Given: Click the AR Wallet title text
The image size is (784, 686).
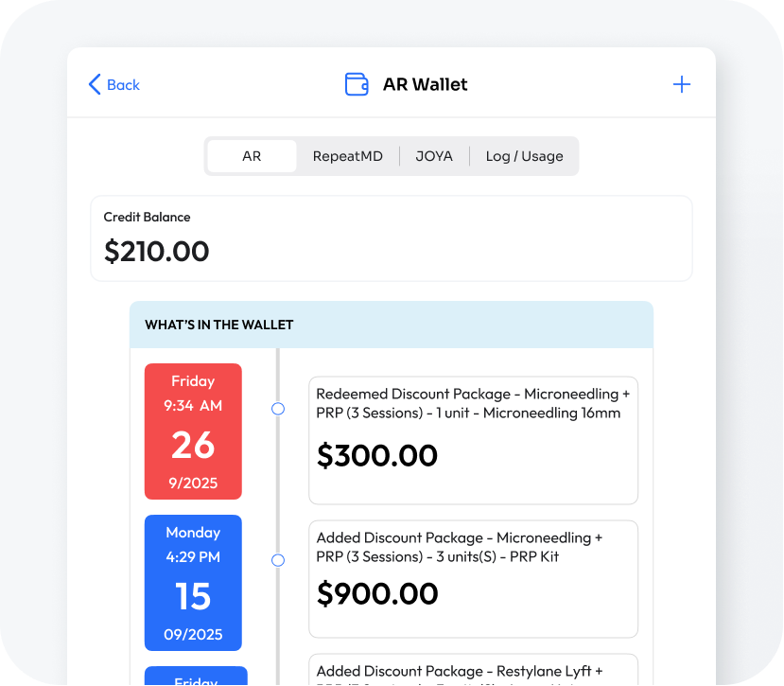Looking at the screenshot, I should click(x=425, y=84).
